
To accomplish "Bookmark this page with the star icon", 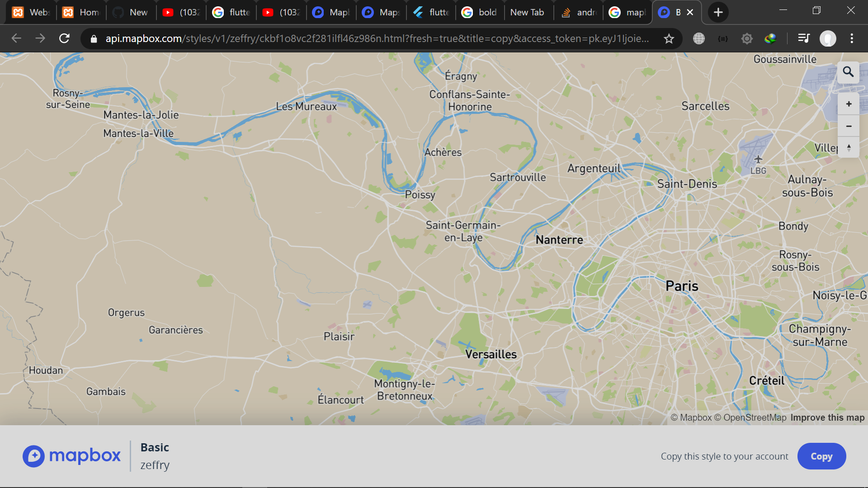I will pos(669,39).
